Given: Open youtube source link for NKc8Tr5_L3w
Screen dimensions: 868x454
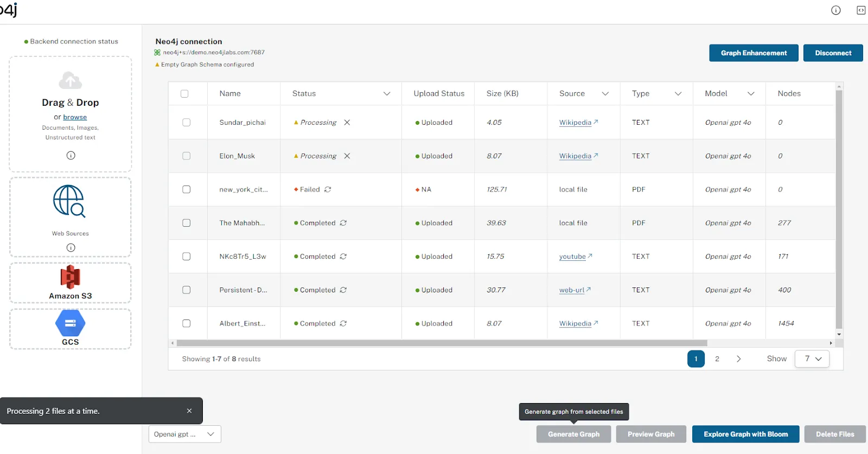Looking at the screenshot, I should click(576, 257).
